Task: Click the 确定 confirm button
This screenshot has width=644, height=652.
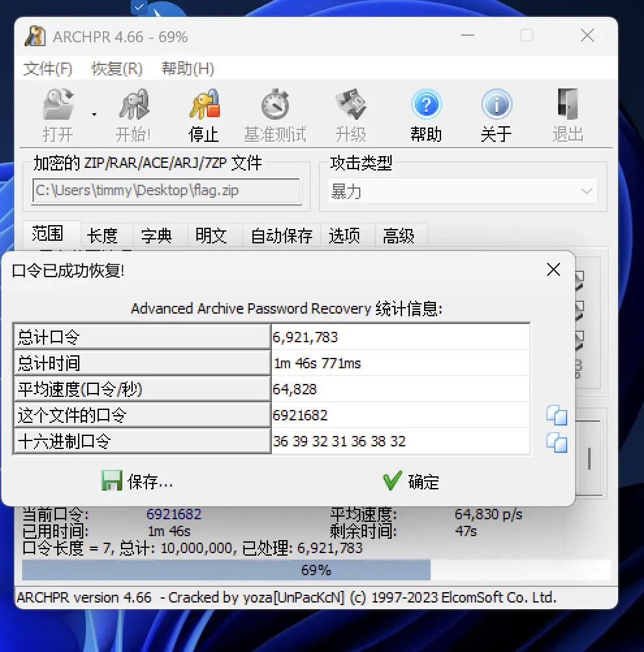Action: click(x=411, y=482)
